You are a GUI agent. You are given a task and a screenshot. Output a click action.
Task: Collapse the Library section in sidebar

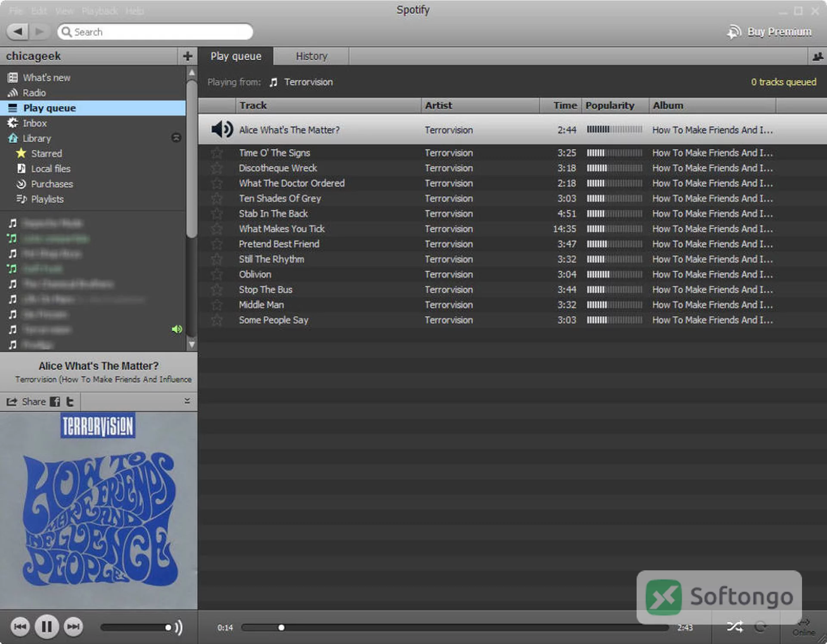coord(176,137)
